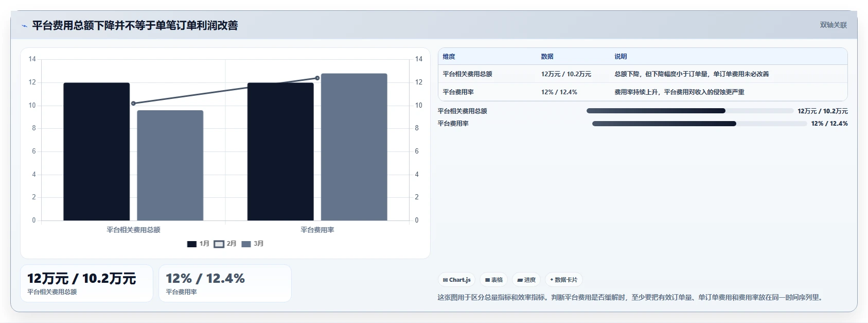Click the 数据 column header
868x323 pixels.
pyautogui.click(x=547, y=57)
